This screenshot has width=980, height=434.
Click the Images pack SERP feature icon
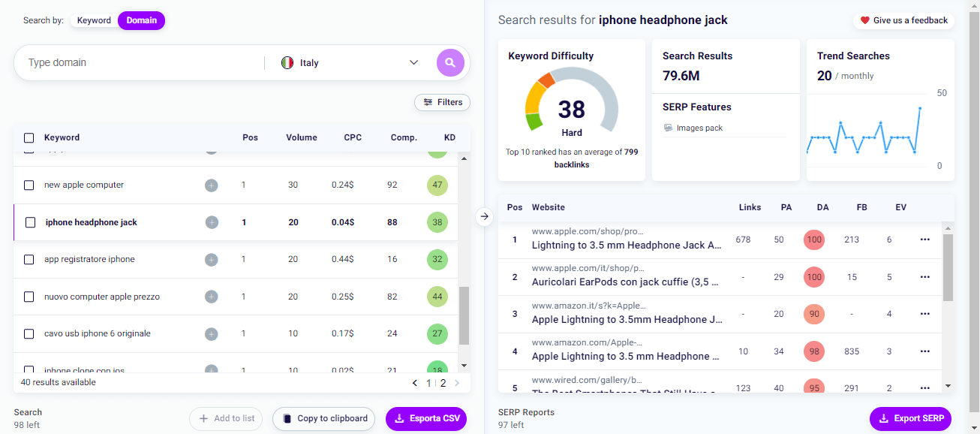pos(668,128)
